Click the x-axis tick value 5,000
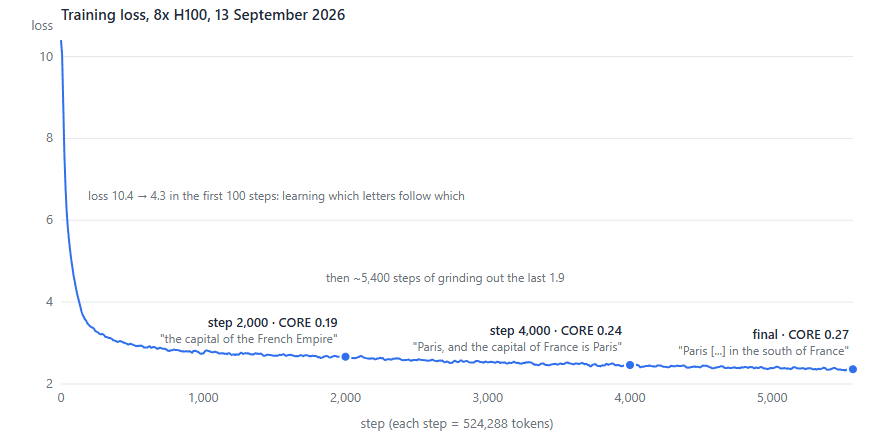Screen dimensions: 871x435 pos(772,398)
